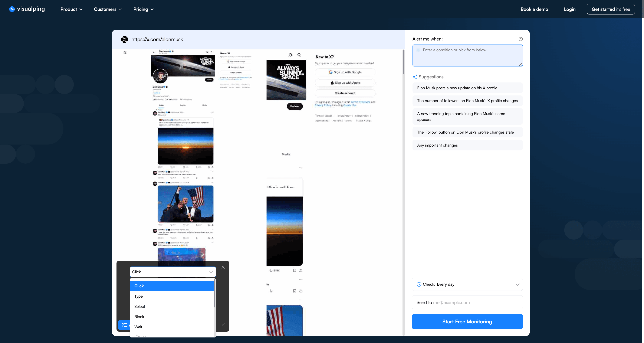Click the sparkles icon beside Suggestions

pos(415,76)
